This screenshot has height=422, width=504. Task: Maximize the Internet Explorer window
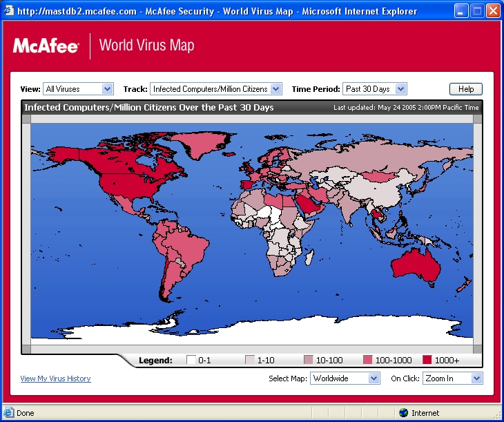point(477,11)
